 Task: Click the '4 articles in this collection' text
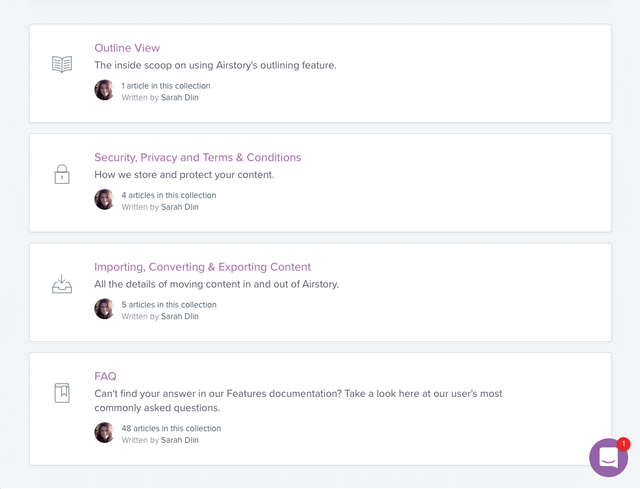click(169, 195)
